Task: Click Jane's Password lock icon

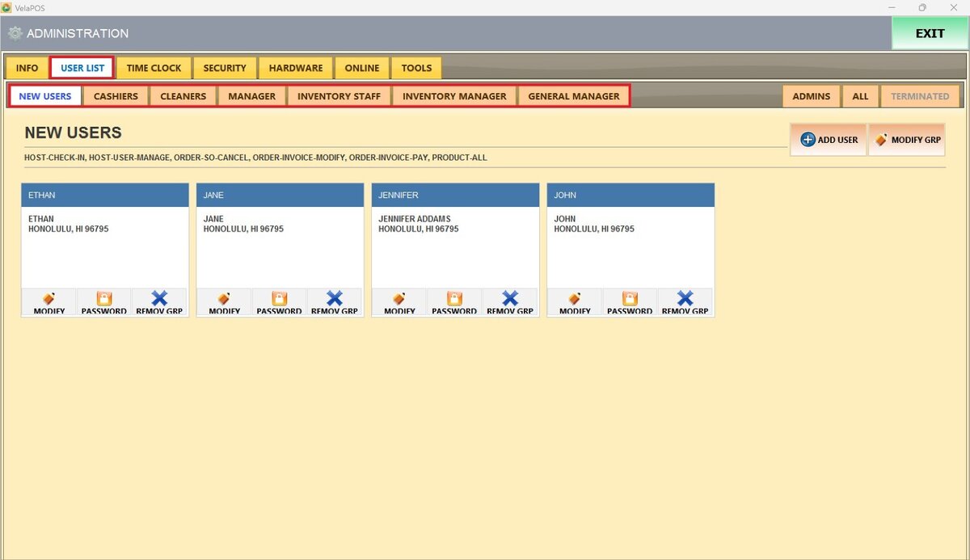Action: pos(280,298)
